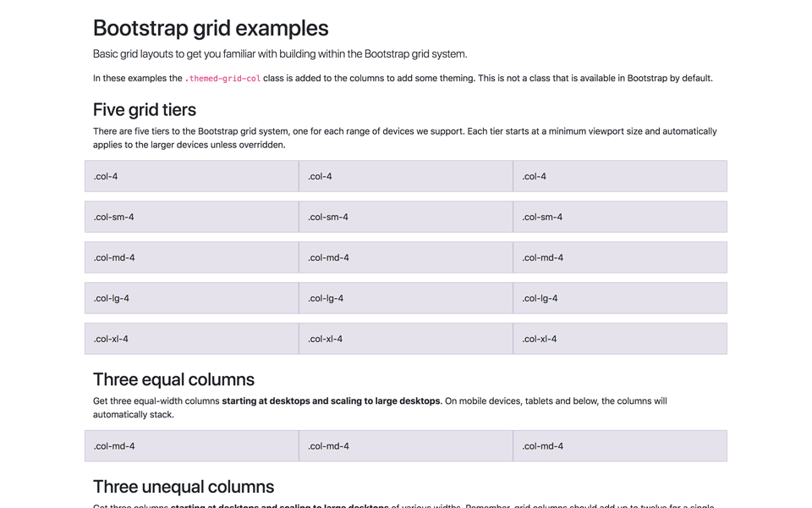Select the leftmost .col-4 grid cell
The image size is (812, 508).
pyautogui.click(x=191, y=176)
